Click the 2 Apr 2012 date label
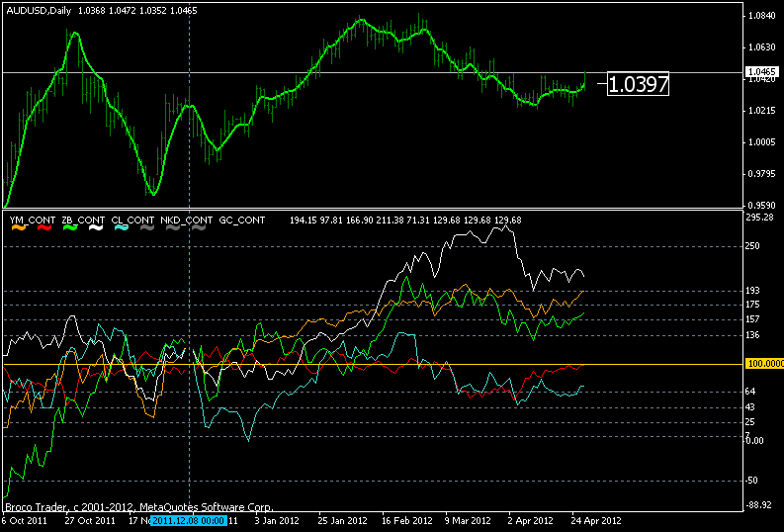 pos(531,520)
